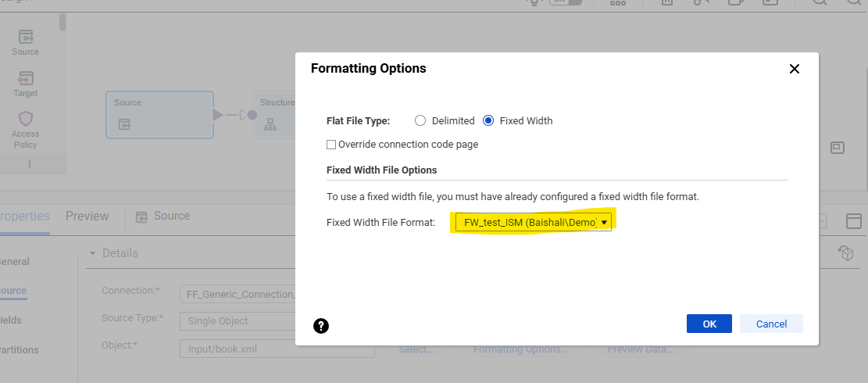Select the Structure node on the canvas
868x383 pixels.
click(x=274, y=115)
